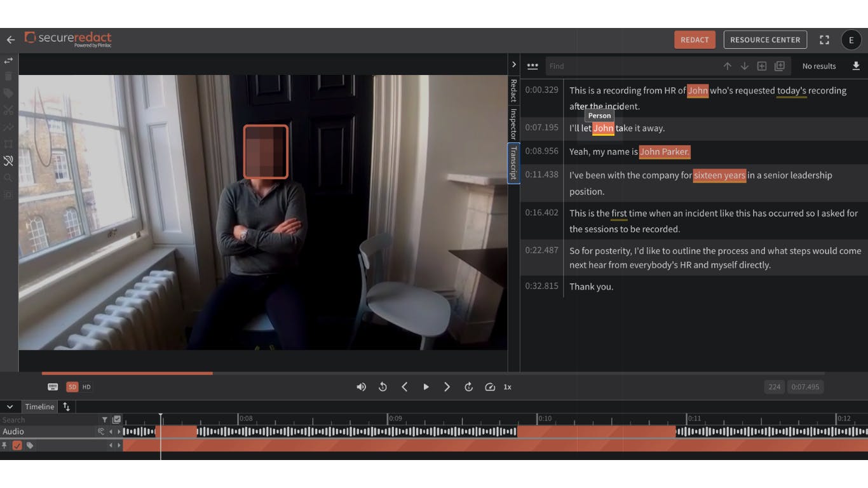Collapse the timeline panel with the chevron

coord(10,407)
